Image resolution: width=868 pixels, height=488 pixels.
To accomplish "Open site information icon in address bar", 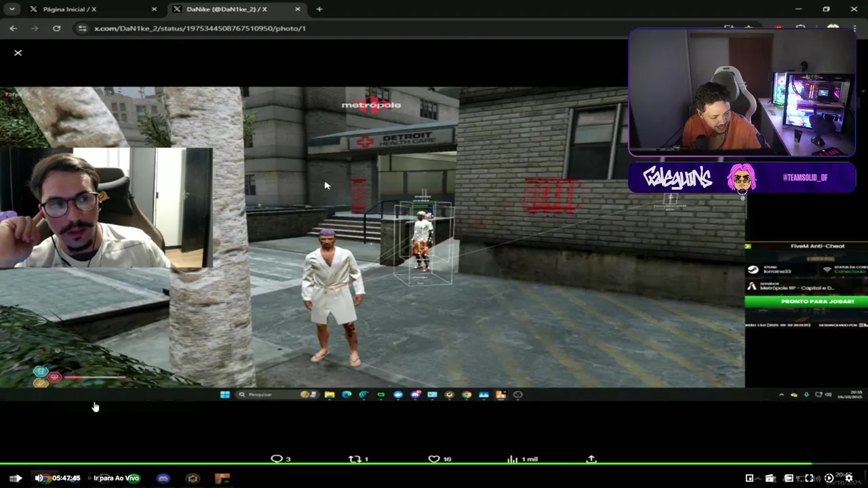I will coord(83,28).
